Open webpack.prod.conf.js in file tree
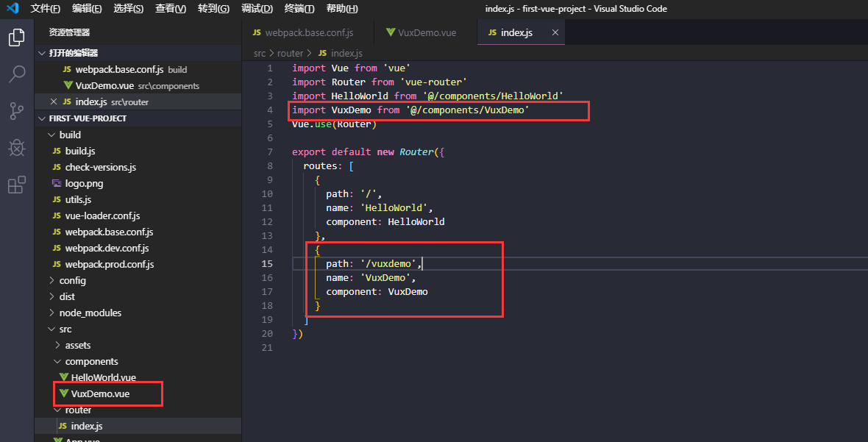Screen dimensions: 868x442 point(109,264)
